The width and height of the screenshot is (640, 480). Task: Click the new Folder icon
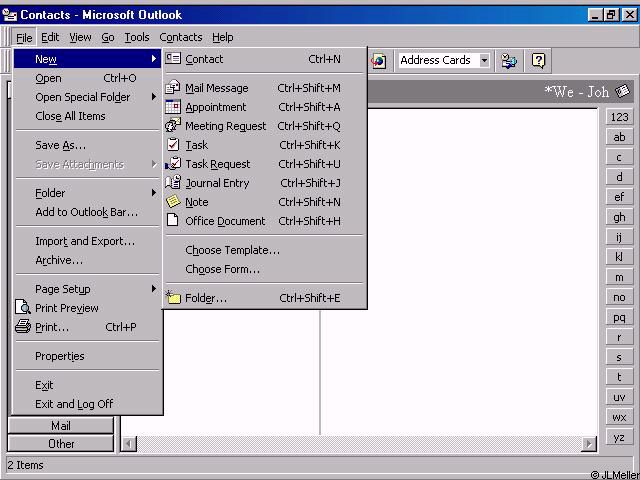173,298
